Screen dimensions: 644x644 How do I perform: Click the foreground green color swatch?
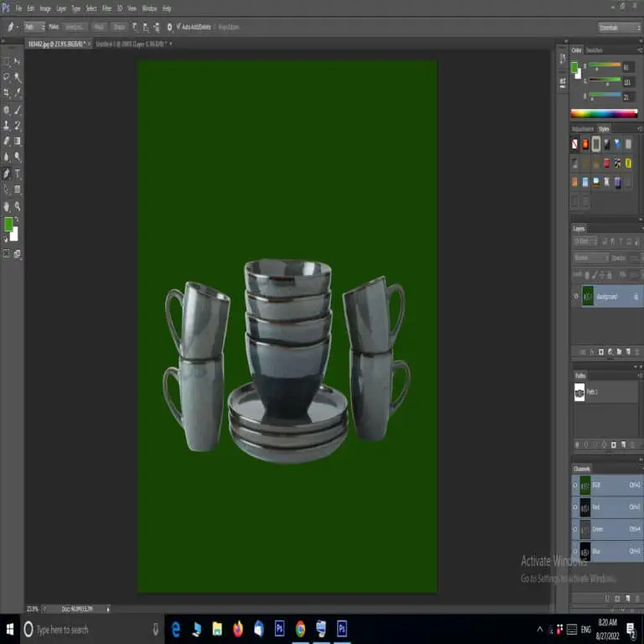pyautogui.click(x=8, y=224)
